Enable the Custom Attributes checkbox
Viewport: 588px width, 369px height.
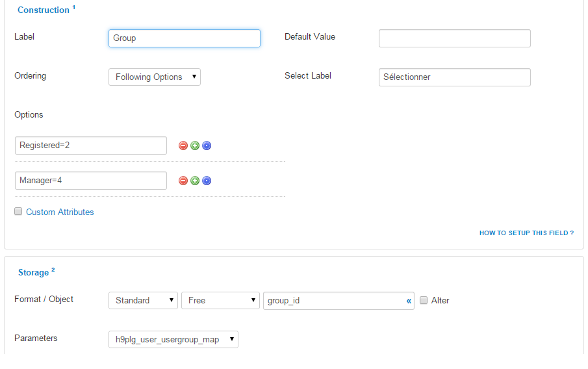(x=18, y=212)
